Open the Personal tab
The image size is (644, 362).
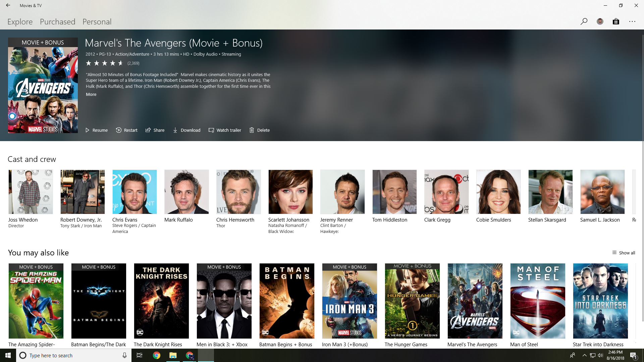point(97,22)
